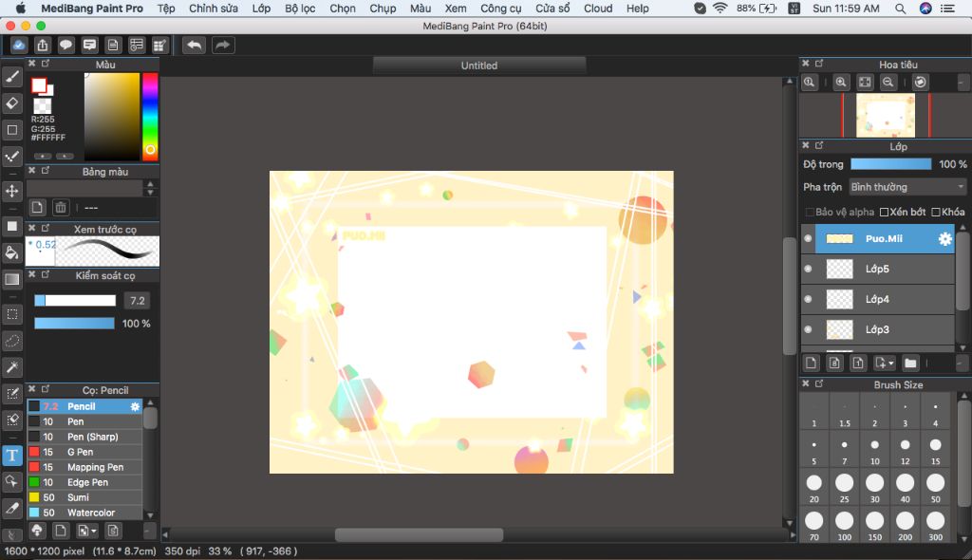The height and width of the screenshot is (560, 972).
Task: Select the Edge Pen brush
Action: tap(84, 482)
